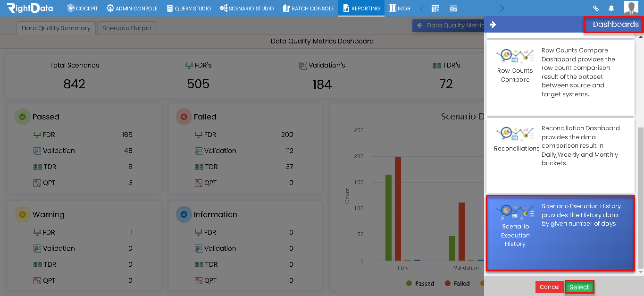Click the green check icon on the Passed card
This screenshot has width=644, height=296.
click(23, 117)
